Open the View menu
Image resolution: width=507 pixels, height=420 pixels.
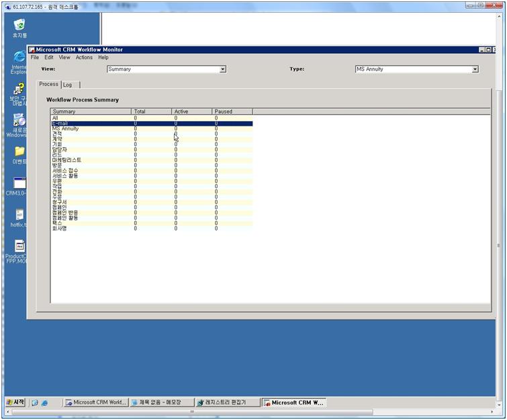point(64,57)
